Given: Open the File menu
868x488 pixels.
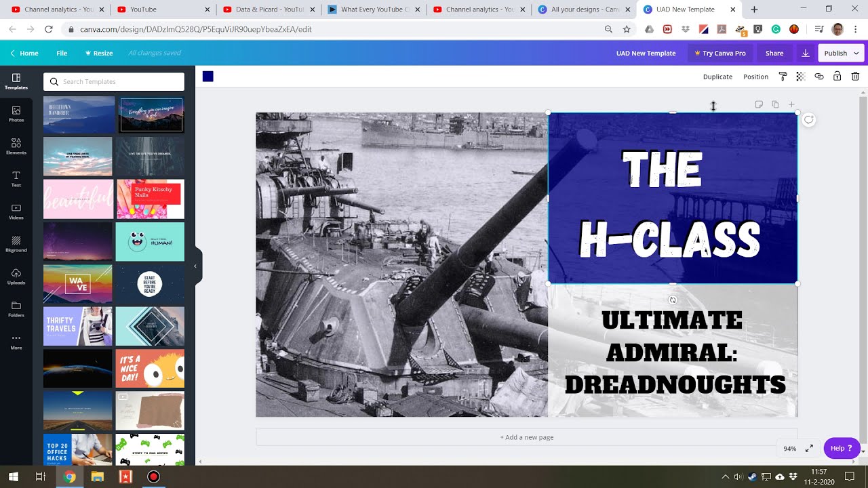Looking at the screenshot, I should (62, 53).
